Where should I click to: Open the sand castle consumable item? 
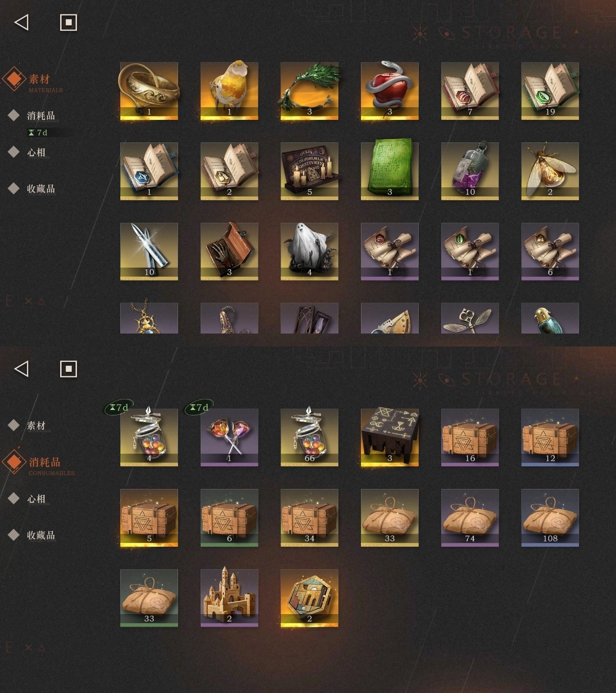click(x=230, y=598)
